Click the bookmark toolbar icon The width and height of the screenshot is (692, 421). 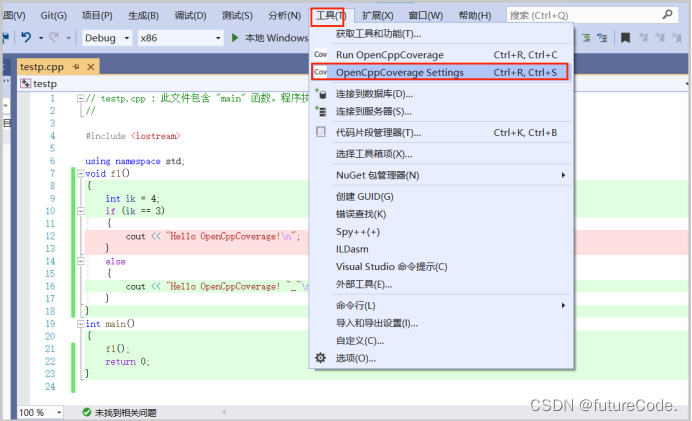625,38
